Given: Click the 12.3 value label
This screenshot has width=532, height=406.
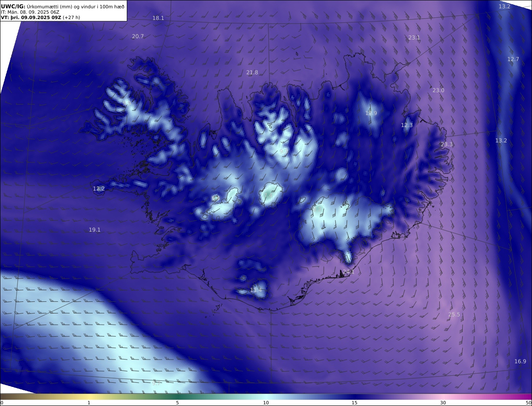Looking at the screenshot, I should coord(407,125).
